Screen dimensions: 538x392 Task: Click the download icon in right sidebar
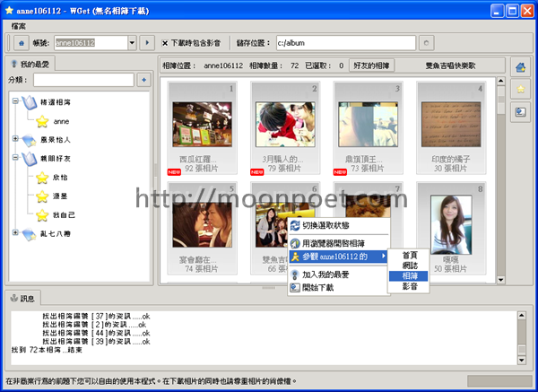click(x=520, y=112)
